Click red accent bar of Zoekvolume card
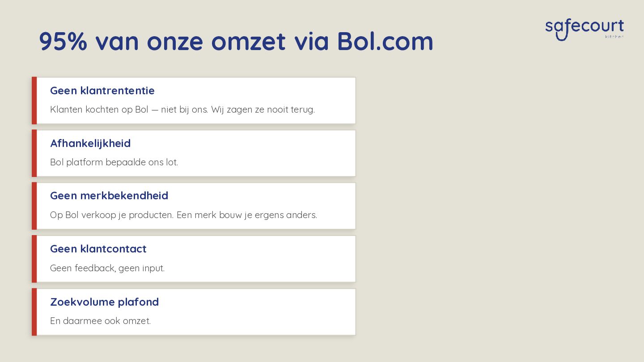 pyautogui.click(x=34, y=312)
